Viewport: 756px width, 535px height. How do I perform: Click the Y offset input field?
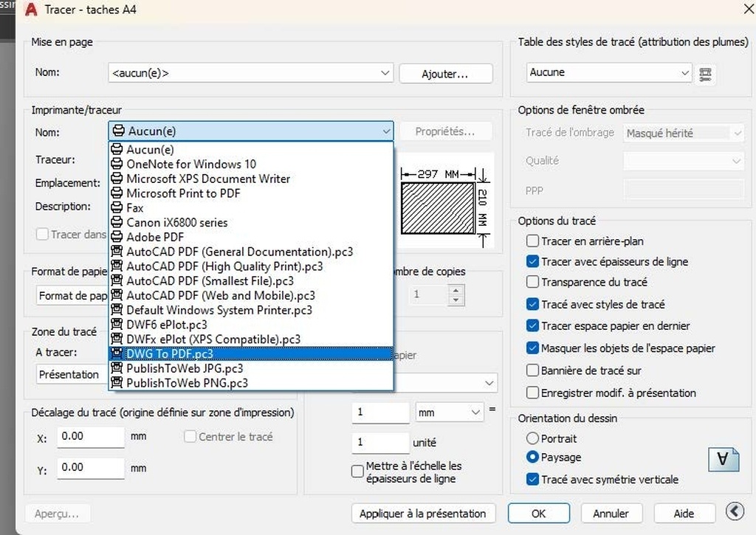tap(91, 468)
